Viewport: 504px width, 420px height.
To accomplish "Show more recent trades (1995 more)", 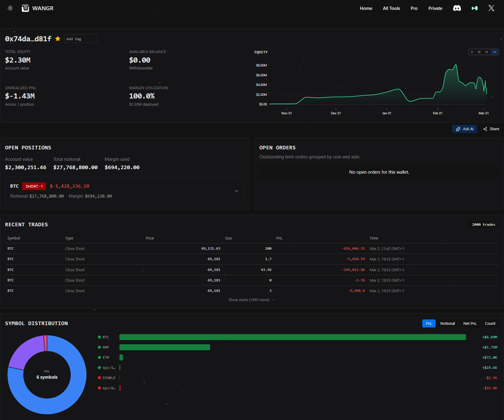I will [x=251, y=300].
